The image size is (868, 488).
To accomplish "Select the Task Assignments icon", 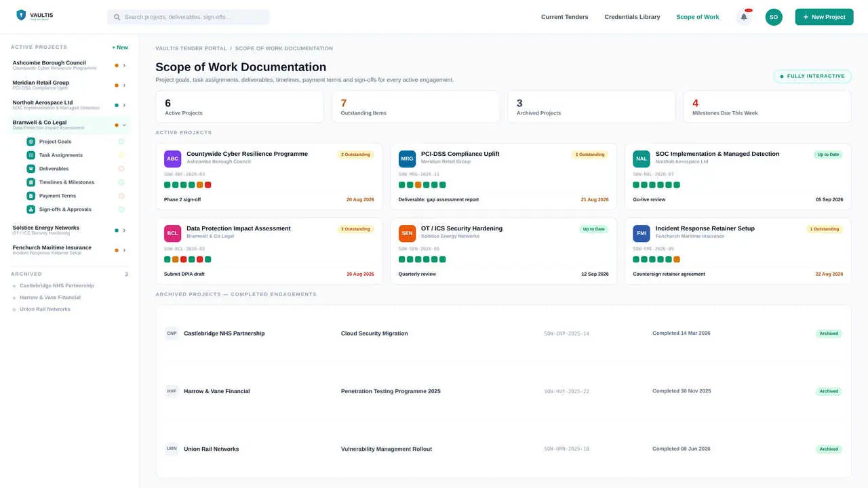I will click(x=31, y=155).
